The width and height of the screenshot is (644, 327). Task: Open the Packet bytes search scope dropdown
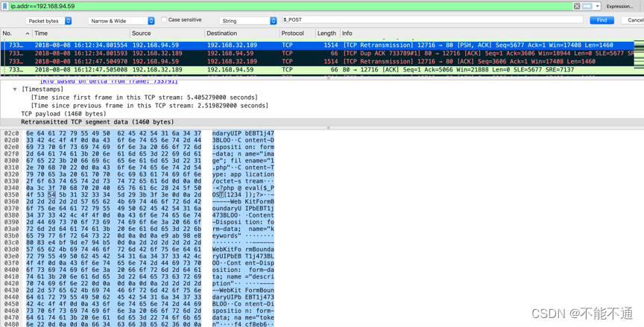pyautogui.click(x=48, y=21)
